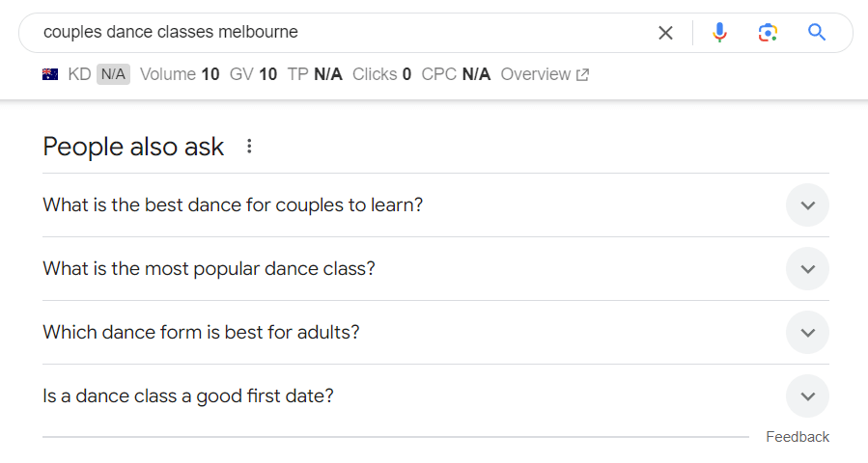Expand chevron for dance form for adults question

tap(808, 333)
